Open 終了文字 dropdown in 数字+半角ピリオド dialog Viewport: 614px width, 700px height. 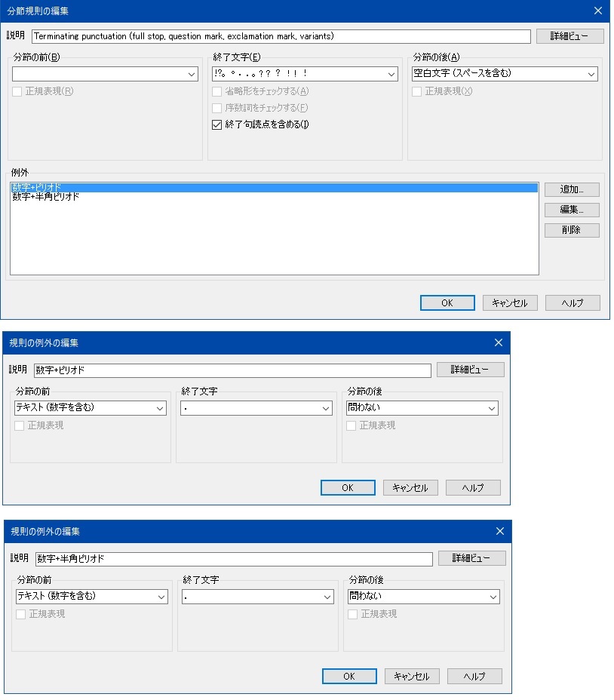[x=327, y=597]
